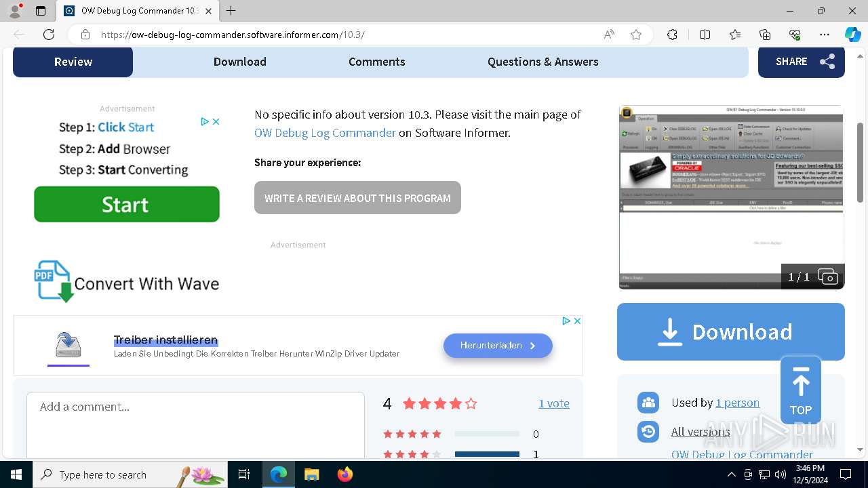Screen dimensions: 868x488
Task: Open the program screenshot thumbnail
Action: (x=731, y=197)
